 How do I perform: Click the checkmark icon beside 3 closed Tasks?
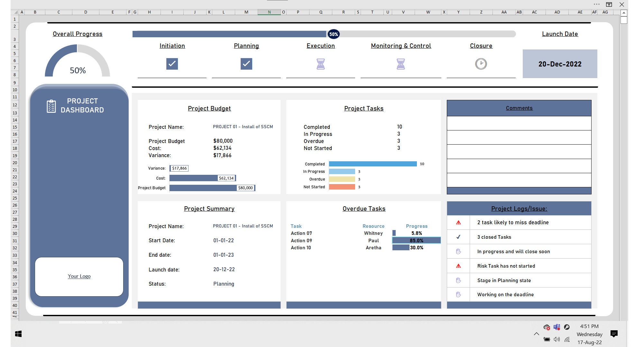(458, 237)
